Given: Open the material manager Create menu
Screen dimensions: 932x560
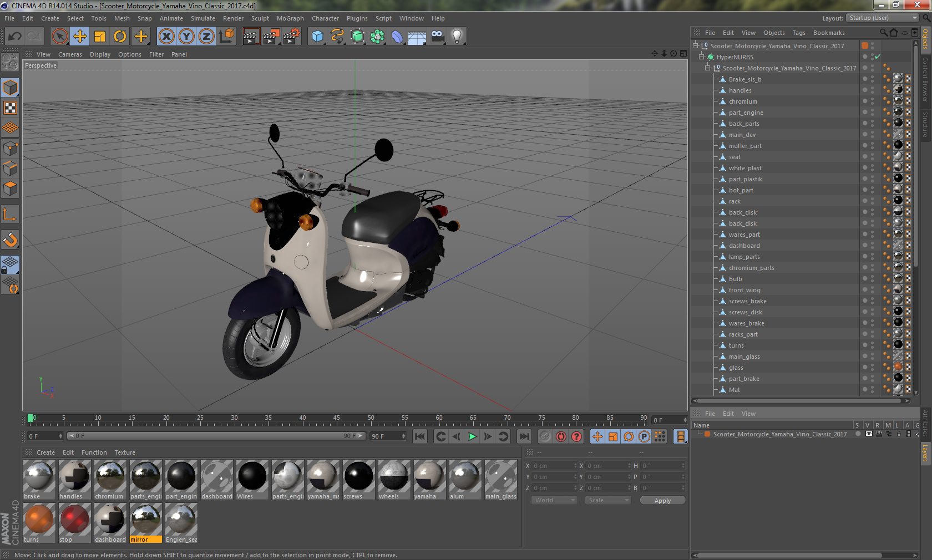Looking at the screenshot, I should point(45,452).
